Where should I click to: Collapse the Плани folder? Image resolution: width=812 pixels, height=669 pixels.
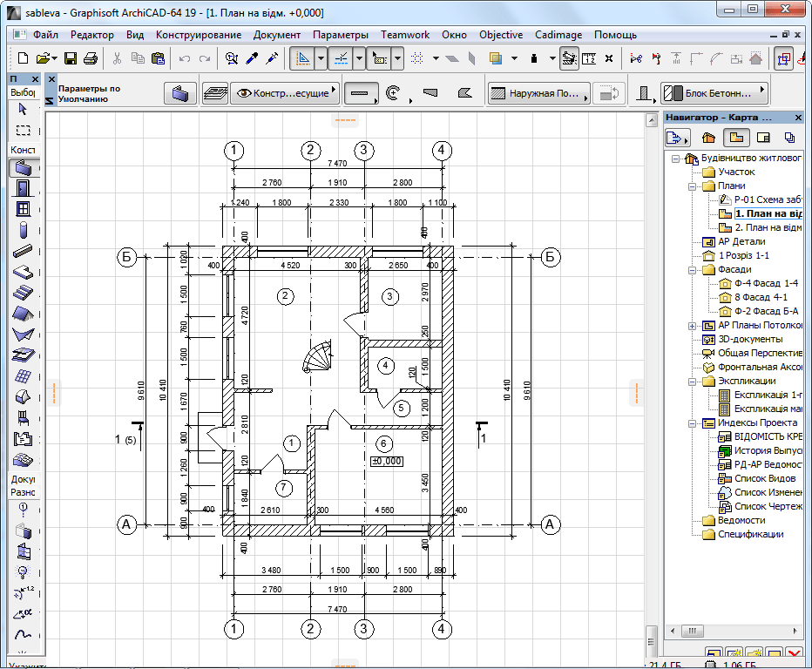[x=692, y=186]
